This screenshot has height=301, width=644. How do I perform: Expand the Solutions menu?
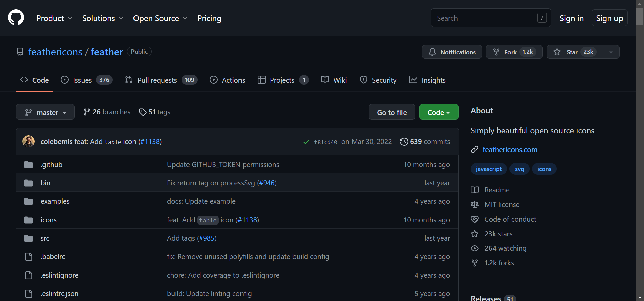(103, 18)
